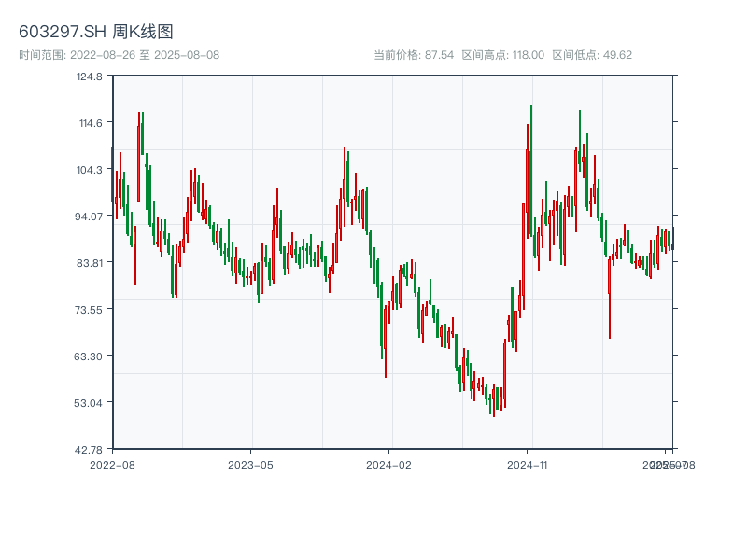
Task: Select the time range text '2022-08-26 至 2025-08-08'
Action: tap(145, 55)
